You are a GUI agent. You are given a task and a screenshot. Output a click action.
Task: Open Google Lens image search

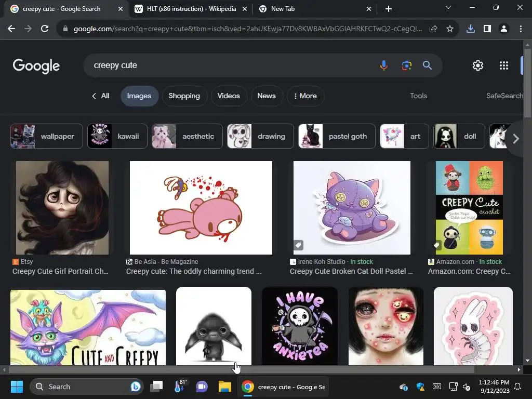coord(406,65)
